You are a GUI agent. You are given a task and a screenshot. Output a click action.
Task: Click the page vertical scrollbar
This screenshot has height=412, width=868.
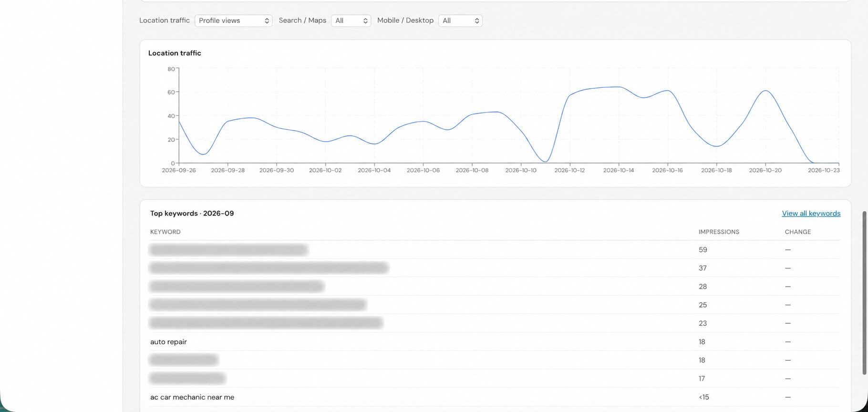tap(865, 293)
